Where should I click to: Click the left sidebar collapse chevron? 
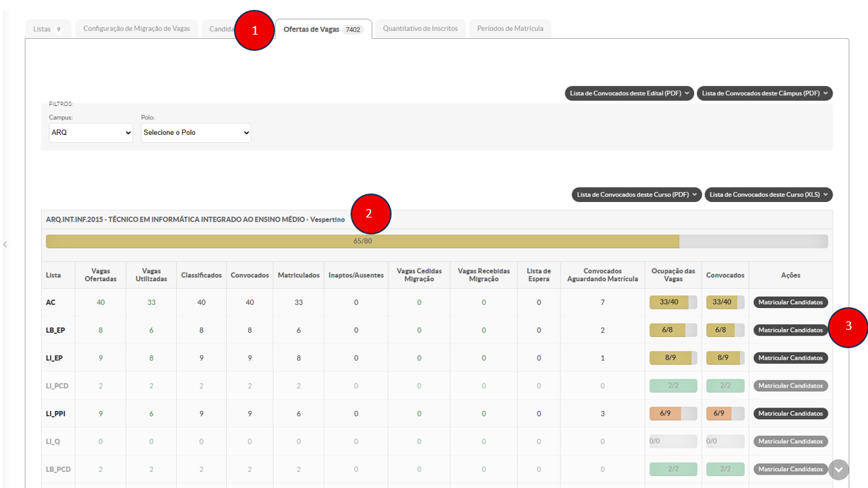(x=6, y=244)
